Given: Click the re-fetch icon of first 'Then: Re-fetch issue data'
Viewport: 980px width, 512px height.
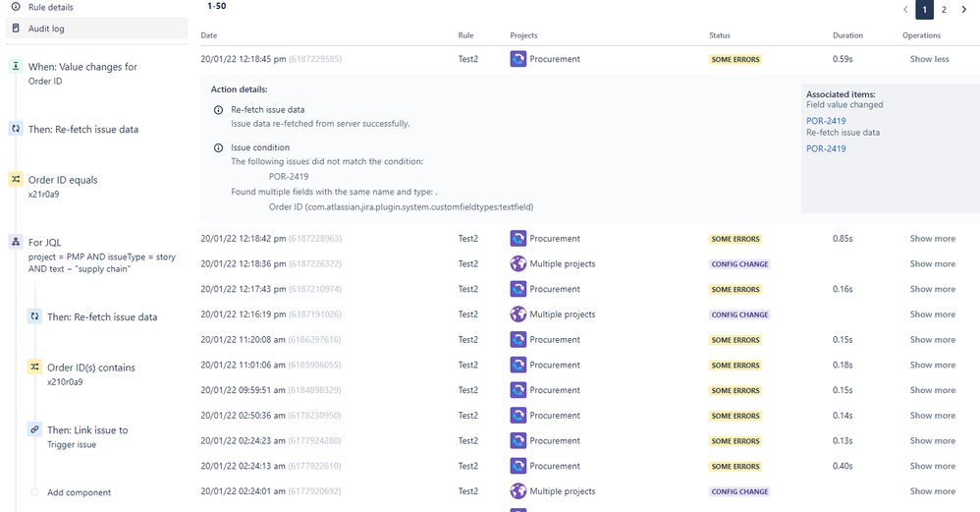Looking at the screenshot, I should pyautogui.click(x=16, y=128).
